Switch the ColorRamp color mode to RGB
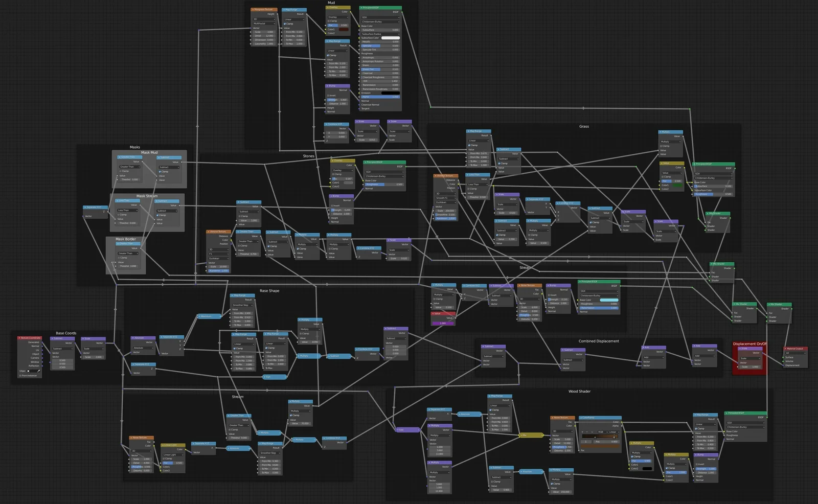This screenshot has width=818, height=504. [x=601, y=432]
